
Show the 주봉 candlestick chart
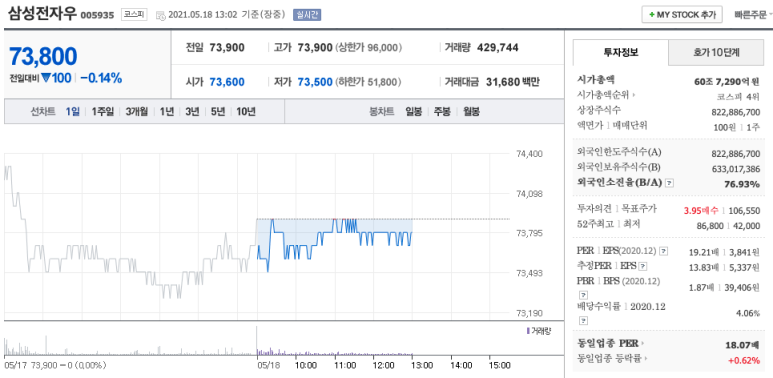point(442,111)
